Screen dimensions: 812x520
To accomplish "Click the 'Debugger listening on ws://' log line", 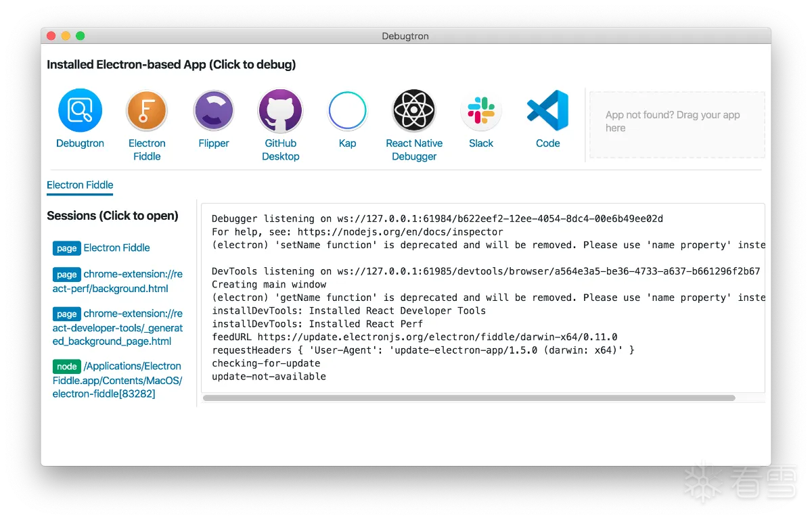I will click(437, 219).
